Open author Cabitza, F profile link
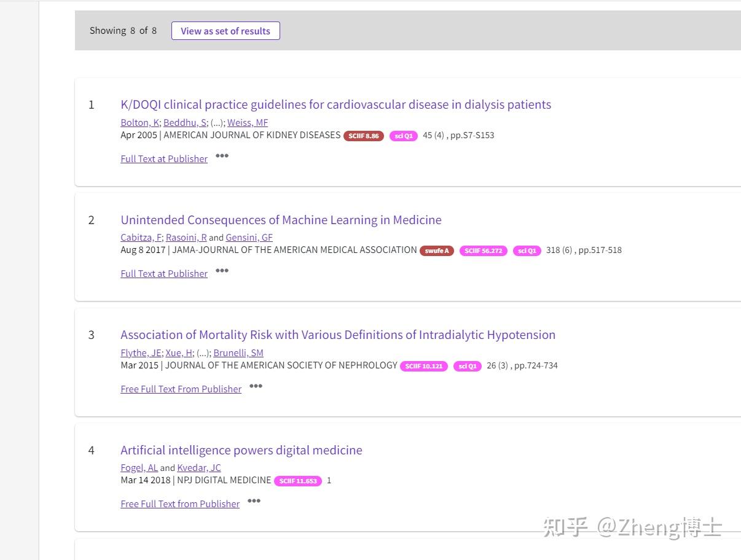 coord(141,237)
